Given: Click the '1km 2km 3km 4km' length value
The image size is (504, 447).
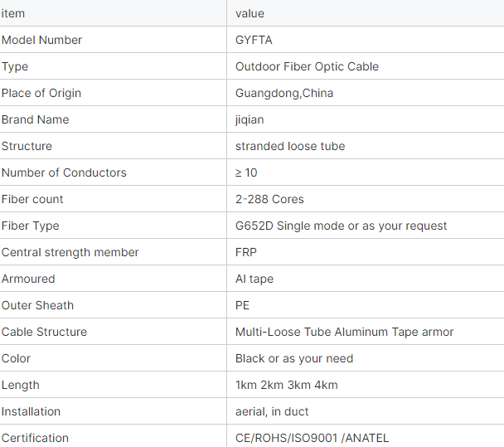Looking at the screenshot, I should 286,385.
